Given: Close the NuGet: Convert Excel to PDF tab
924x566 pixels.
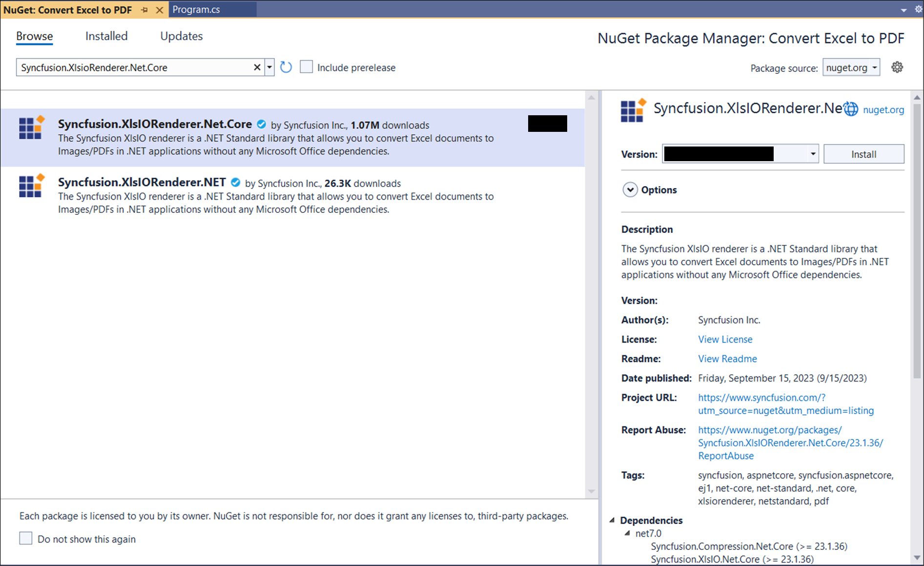Looking at the screenshot, I should 160,10.
